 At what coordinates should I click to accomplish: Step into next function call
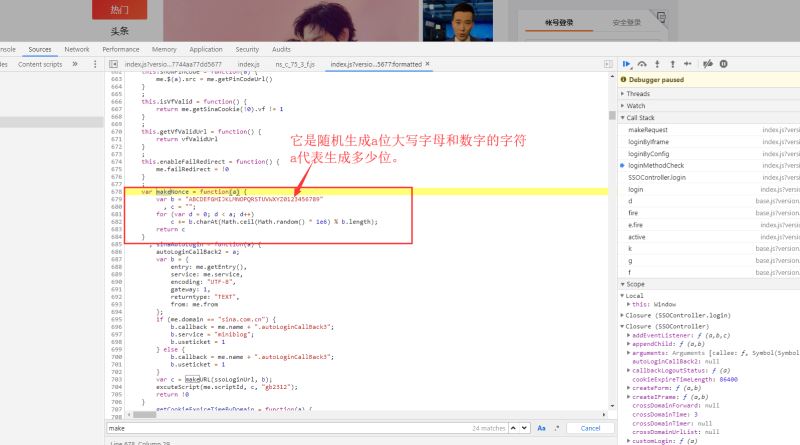click(x=657, y=64)
